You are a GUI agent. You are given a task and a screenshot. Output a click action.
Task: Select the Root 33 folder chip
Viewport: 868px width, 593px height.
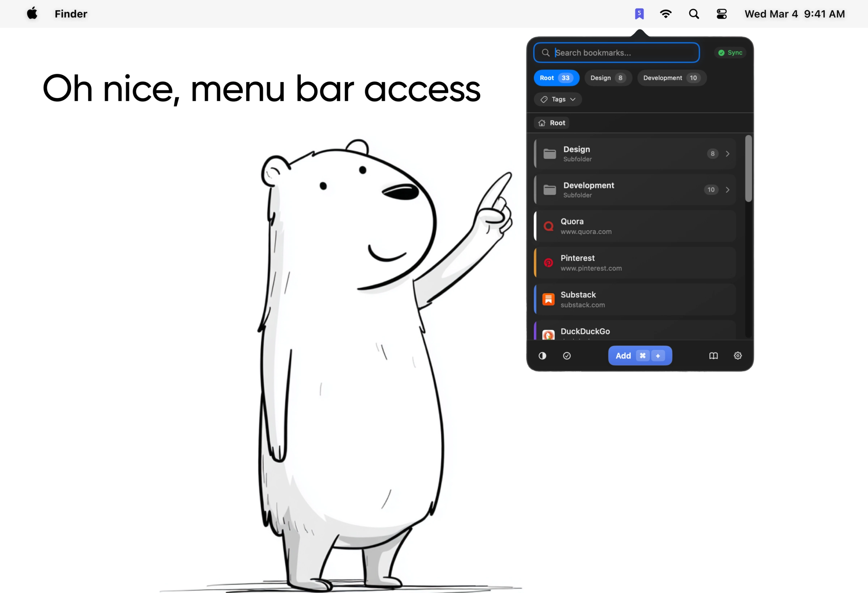tap(556, 78)
